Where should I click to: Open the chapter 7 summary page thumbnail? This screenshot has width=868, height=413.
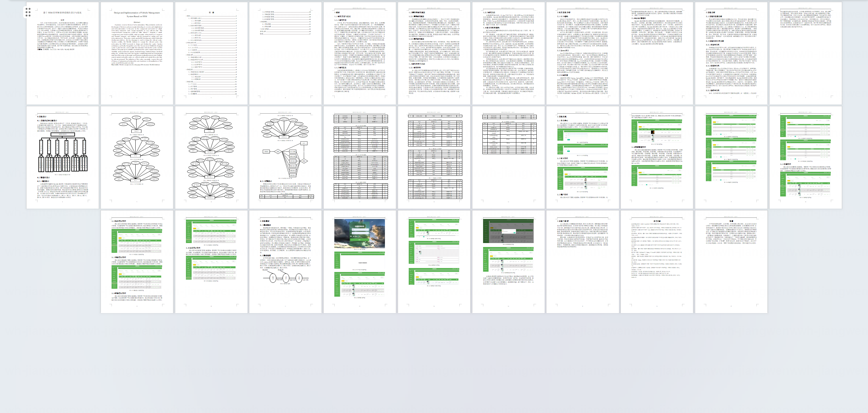pos(583,261)
